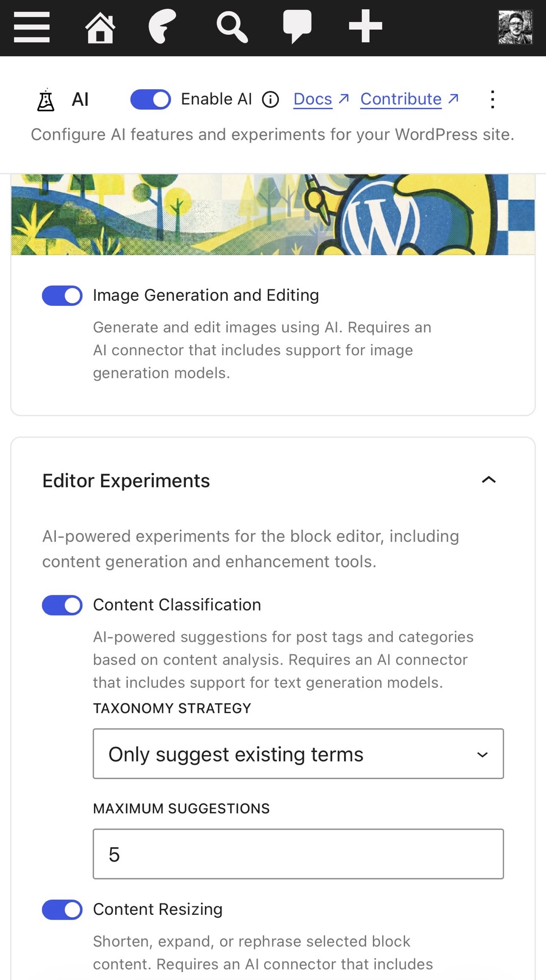Open the Customize paintbrush icon
546x980 pixels.
coord(162,26)
